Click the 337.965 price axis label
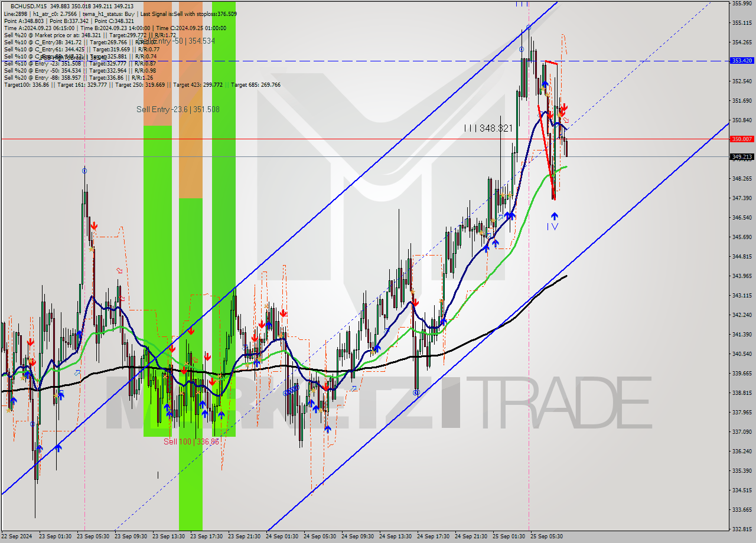Screen dimensions: 756x543 click(742, 413)
